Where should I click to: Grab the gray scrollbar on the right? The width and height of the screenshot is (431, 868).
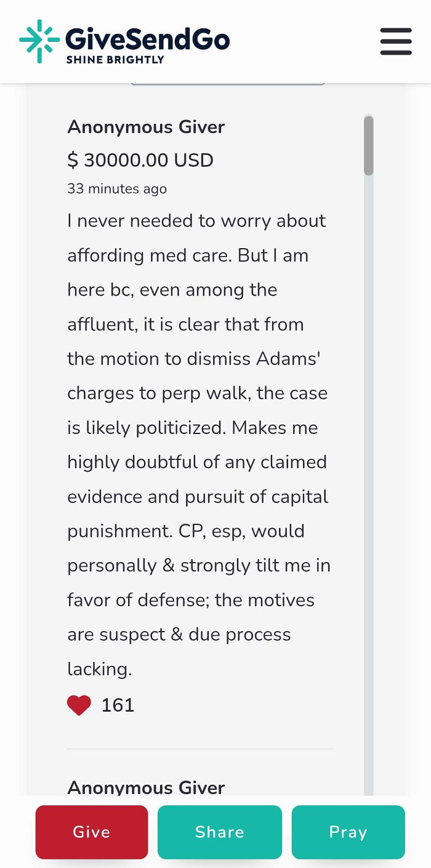[370, 145]
